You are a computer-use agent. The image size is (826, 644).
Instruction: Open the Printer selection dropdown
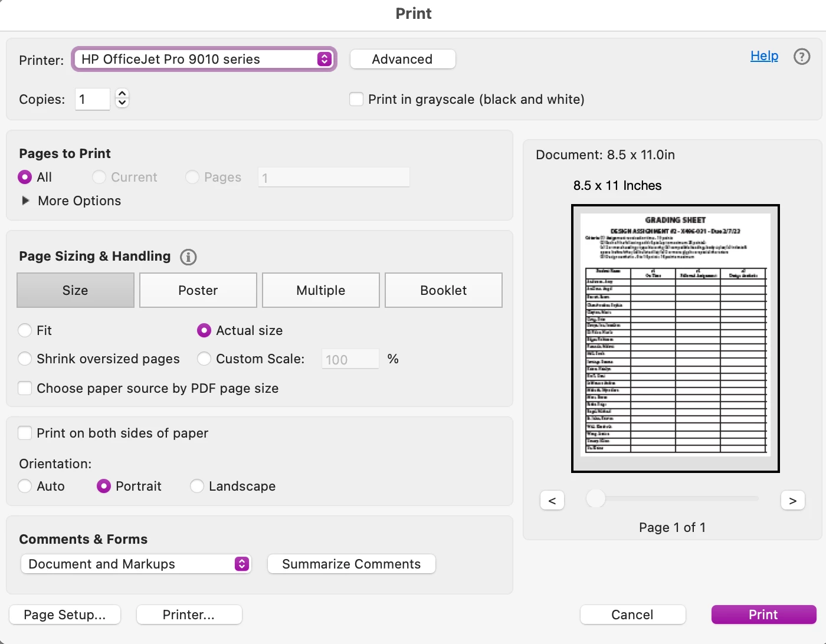pos(204,59)
